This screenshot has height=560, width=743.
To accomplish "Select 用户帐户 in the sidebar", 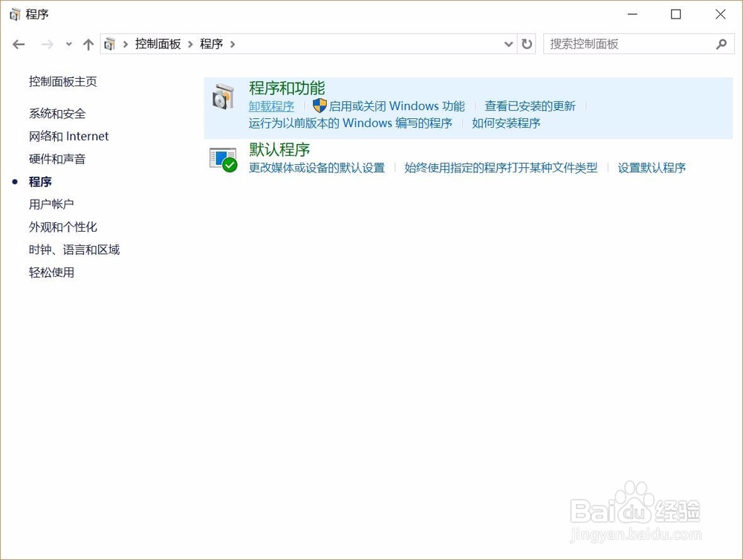I will tap(51, 204).
